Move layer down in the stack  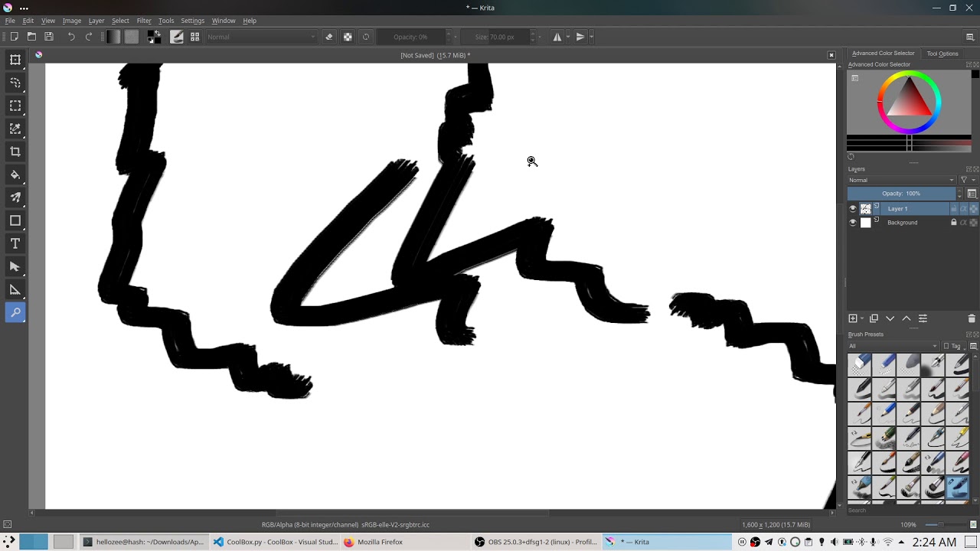coord(890,318)
